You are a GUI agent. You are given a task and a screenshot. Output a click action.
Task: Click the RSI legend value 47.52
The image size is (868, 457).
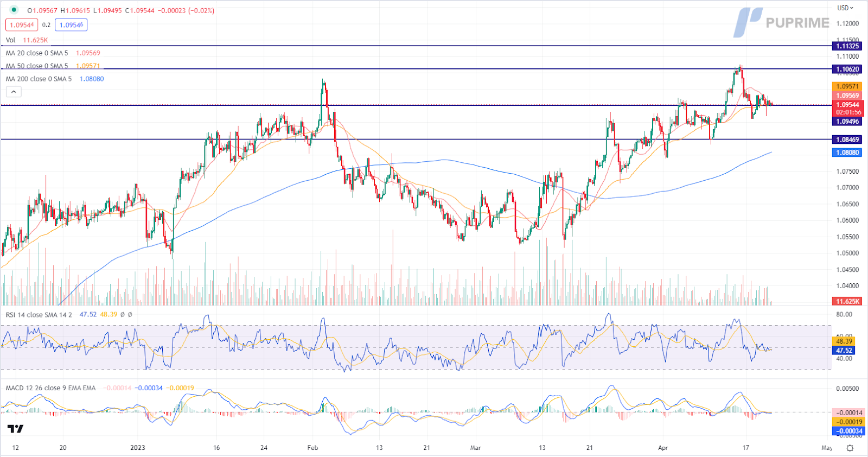point(88,315)
